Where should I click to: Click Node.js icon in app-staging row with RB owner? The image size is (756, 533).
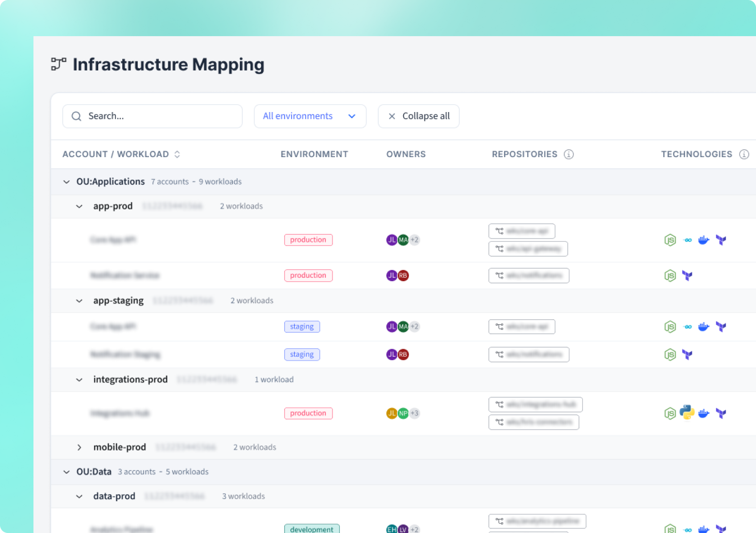[x=670, y=355]
